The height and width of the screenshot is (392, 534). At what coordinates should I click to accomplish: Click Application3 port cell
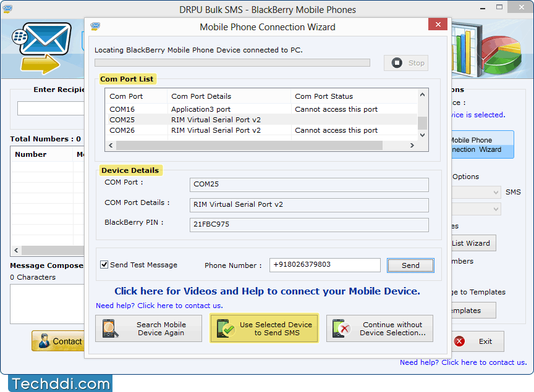point(201,109)
